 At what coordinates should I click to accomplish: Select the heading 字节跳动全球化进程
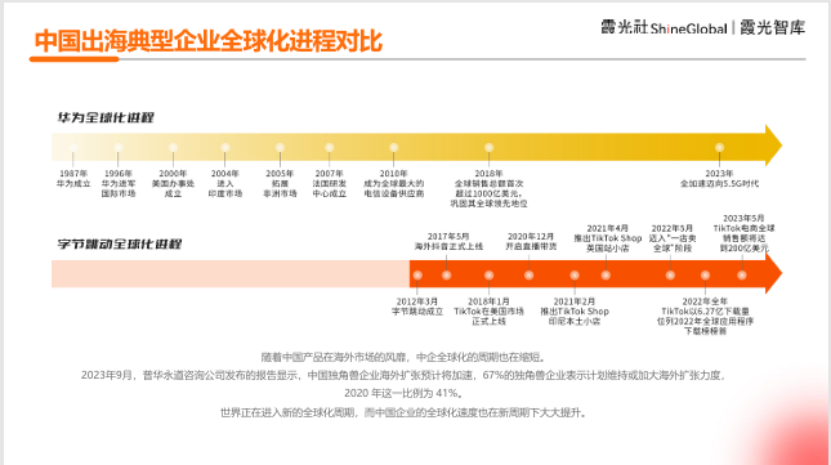(x=120, y=244)
